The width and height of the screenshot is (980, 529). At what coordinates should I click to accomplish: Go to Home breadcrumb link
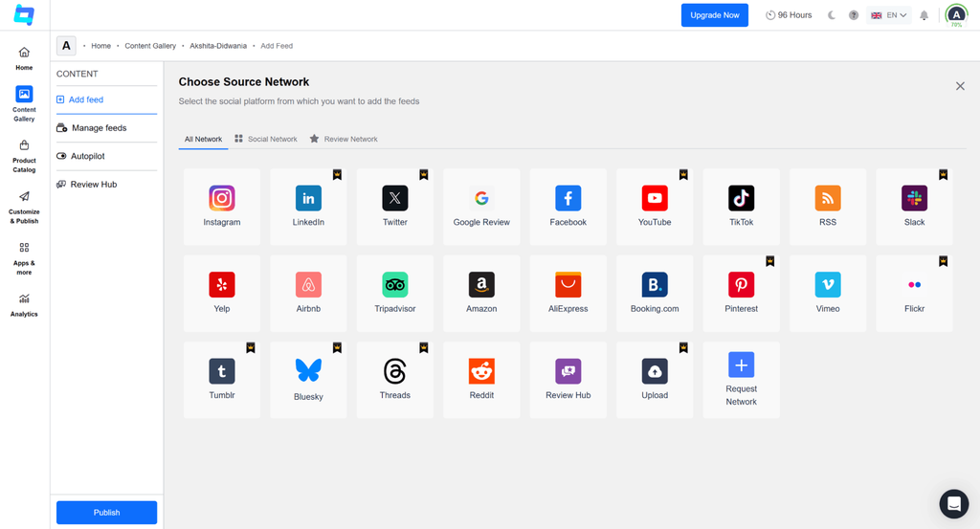tap(100, 46)
